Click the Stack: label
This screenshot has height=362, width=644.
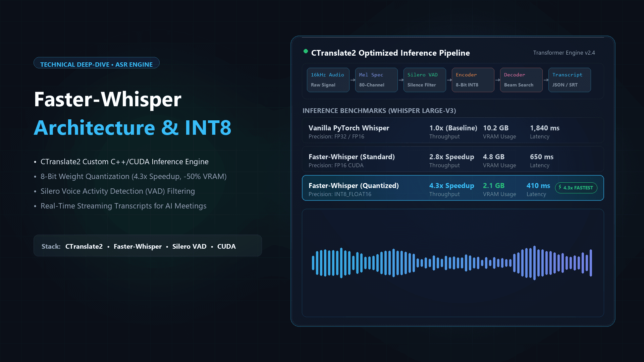coord(51,246)
